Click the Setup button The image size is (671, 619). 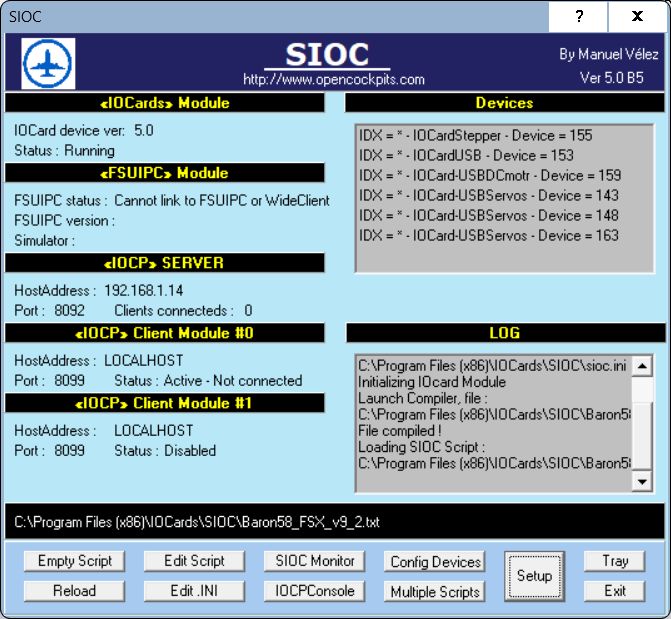(x=534, y=576)
